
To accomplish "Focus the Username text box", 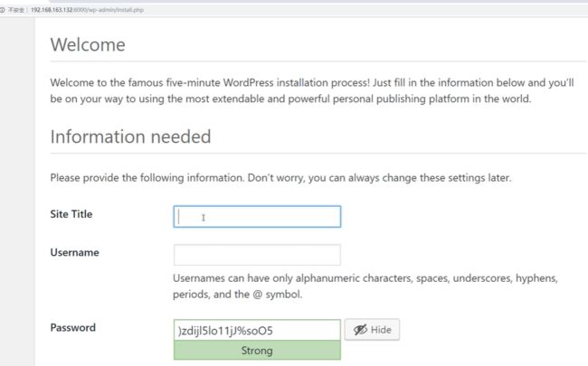I will pyautogui.click(x=257, y=255).
